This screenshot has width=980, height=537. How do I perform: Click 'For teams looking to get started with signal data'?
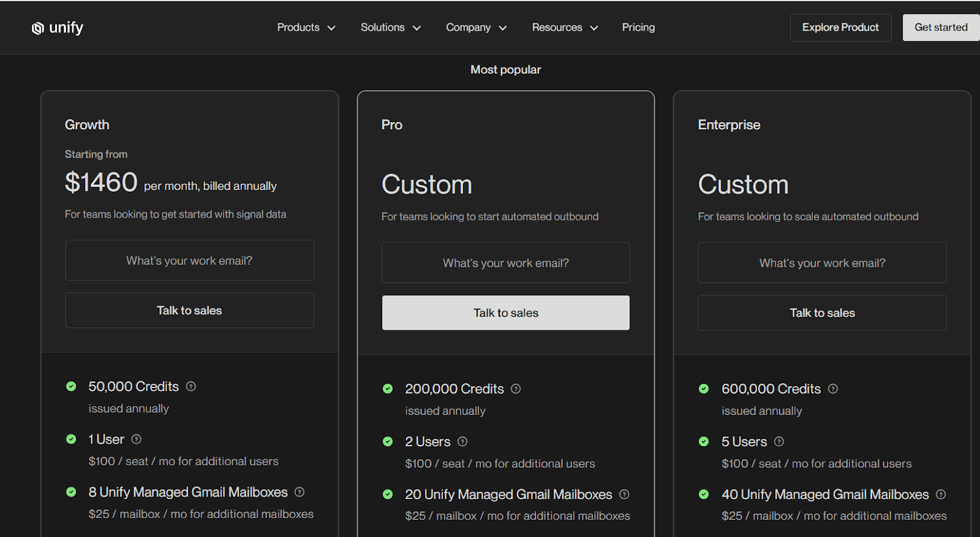tap(176, 214)
